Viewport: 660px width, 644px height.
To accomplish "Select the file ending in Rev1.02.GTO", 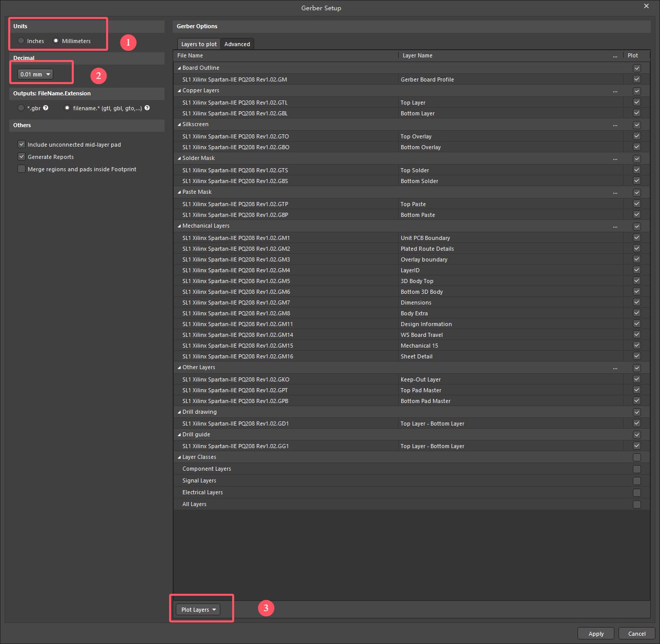I will (236, 136).
